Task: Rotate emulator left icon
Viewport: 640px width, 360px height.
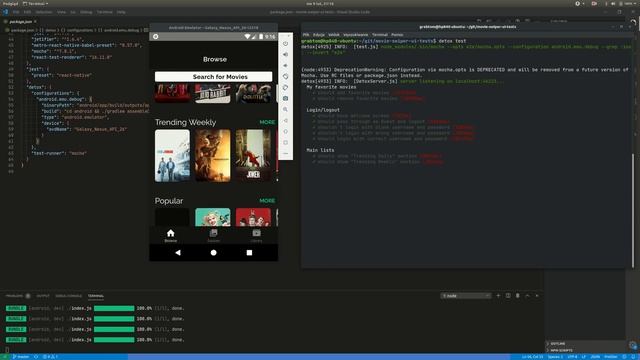Action: pyautogui.click(x=285, y=76)
